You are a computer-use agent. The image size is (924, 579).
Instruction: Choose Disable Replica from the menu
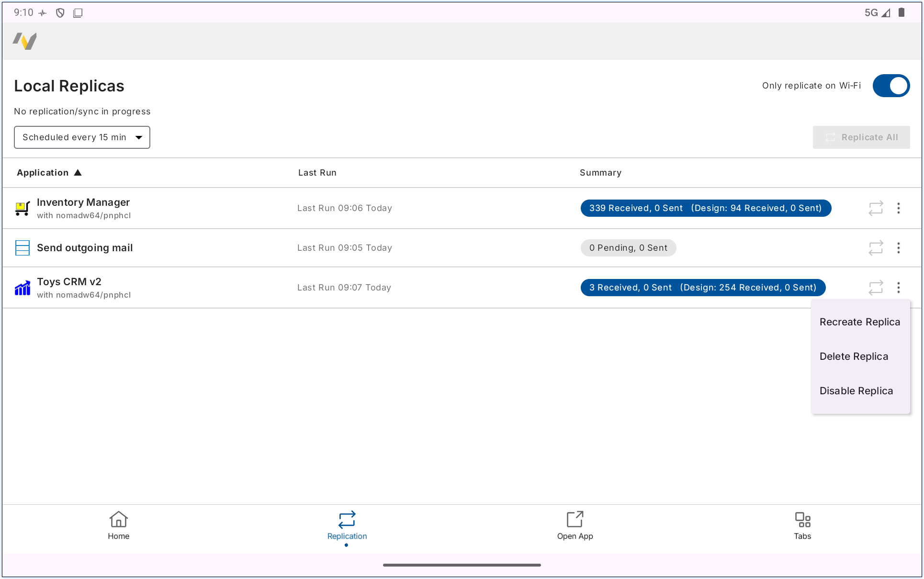click(x=860, y=391)
